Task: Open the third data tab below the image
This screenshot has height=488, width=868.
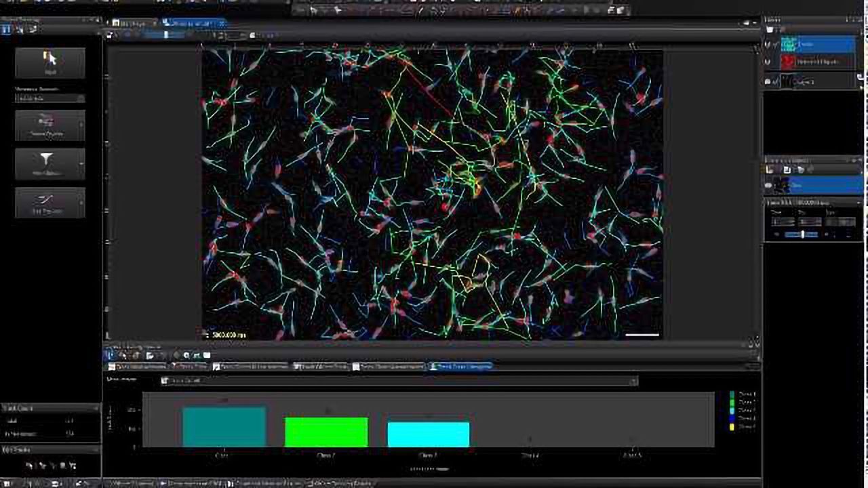Action: (x=250, y=367)
